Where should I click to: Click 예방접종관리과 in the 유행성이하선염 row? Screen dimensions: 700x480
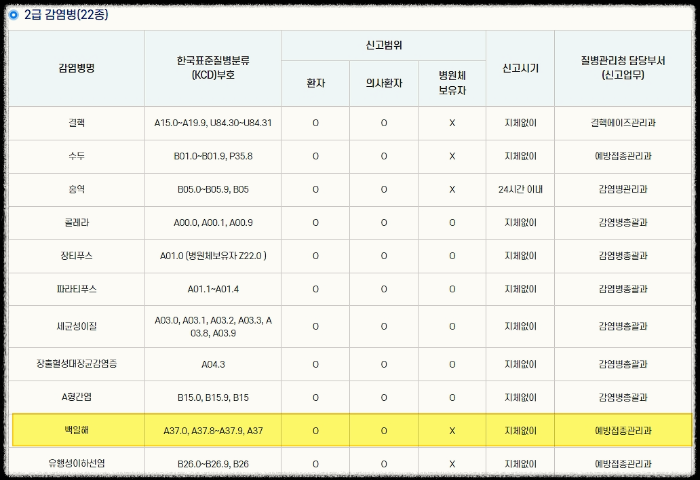click(623, 464)
